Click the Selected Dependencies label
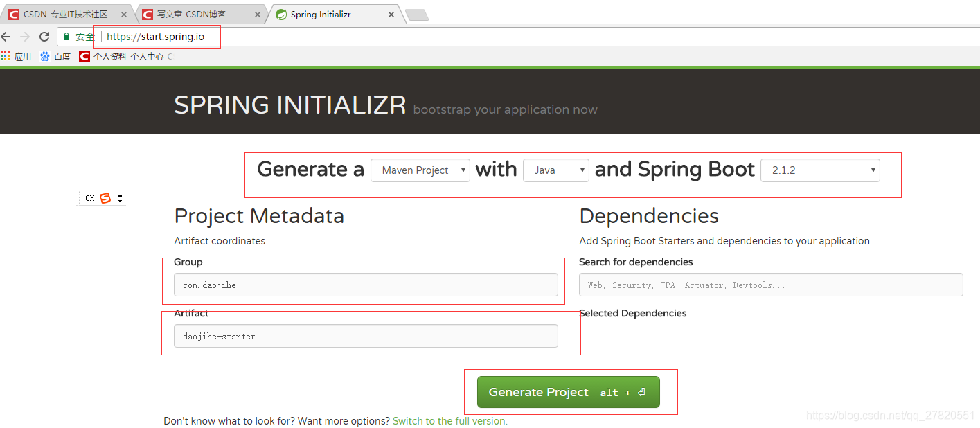Screen dimensions: 980x428 tap(632, 313)
